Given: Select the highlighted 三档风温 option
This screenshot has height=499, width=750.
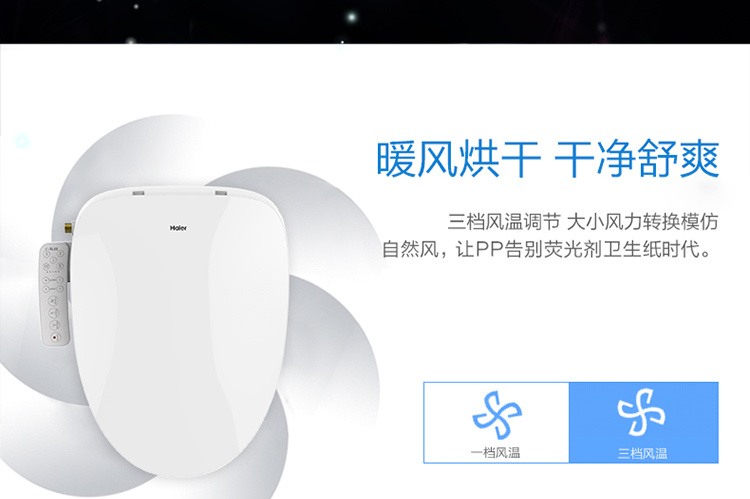Looking at the screenshot, I should [x=643, y=422].
